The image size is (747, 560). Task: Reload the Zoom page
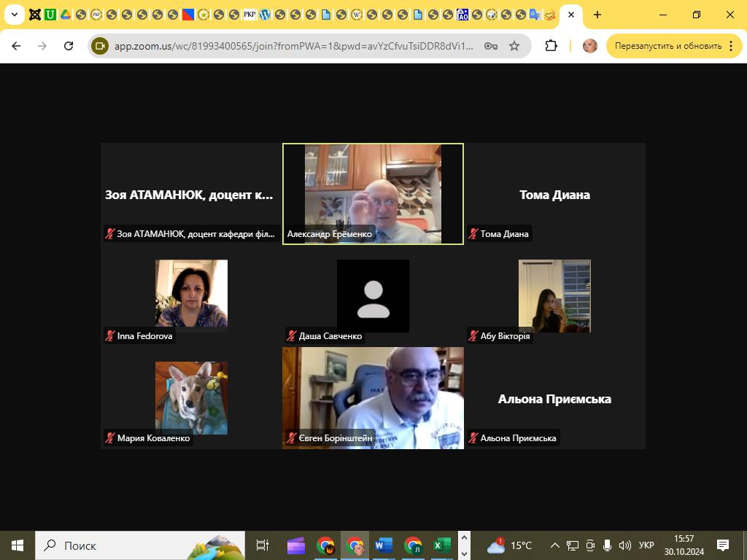pos(69,46)
